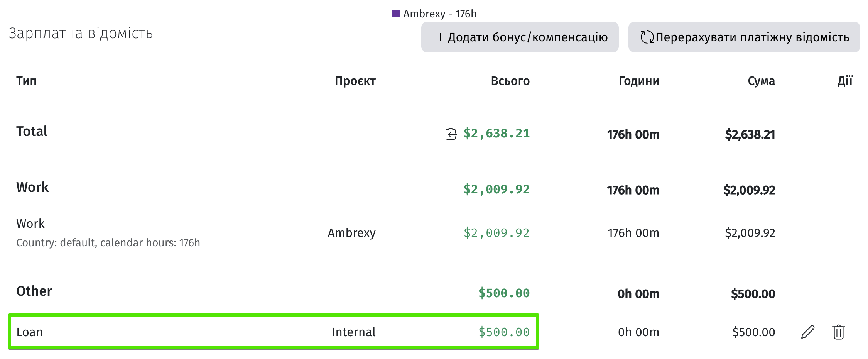
Task: Click the Ambrexy - 176h legend label
Action: click(440, 14)
